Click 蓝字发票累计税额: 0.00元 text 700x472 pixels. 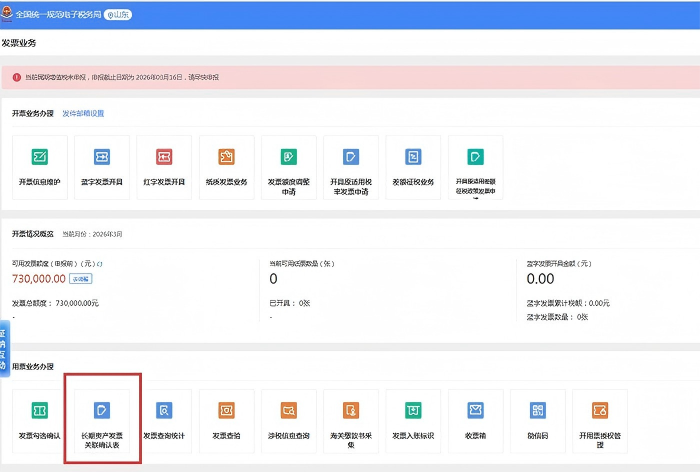point(568,303)
